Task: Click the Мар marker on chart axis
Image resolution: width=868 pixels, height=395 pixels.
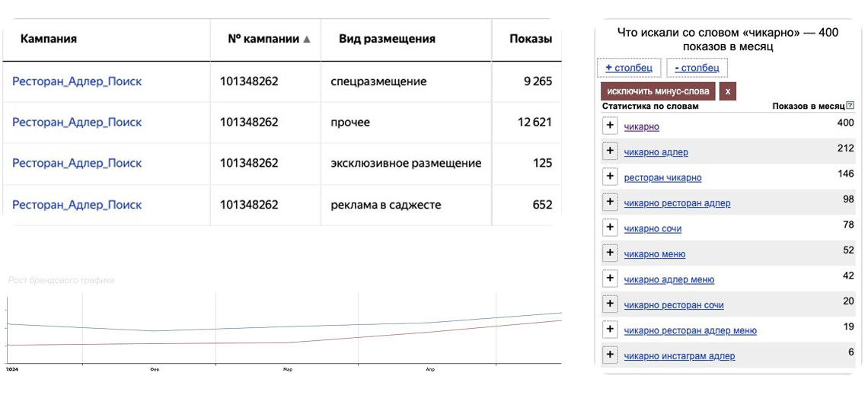Action: [x=287, y=369]
